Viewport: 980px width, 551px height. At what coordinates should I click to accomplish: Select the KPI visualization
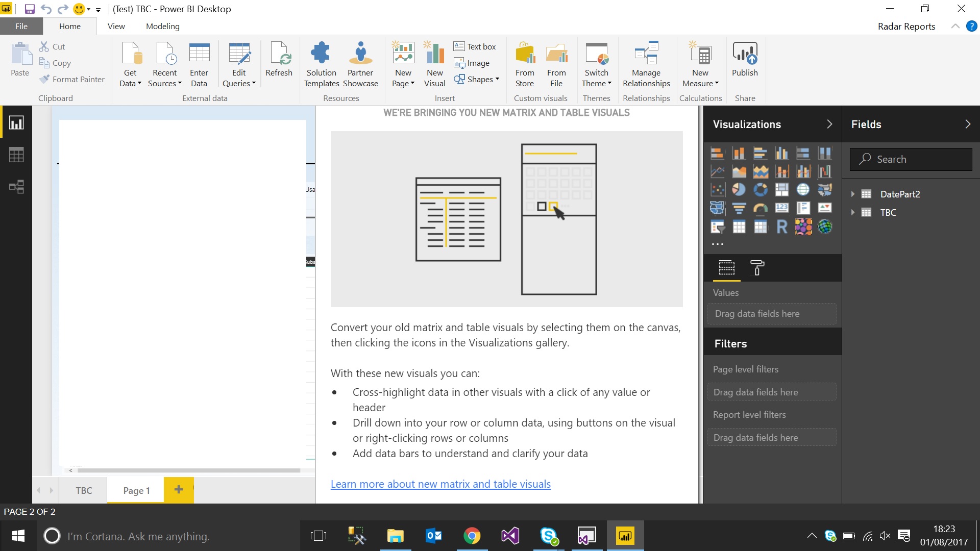point(824,208)
